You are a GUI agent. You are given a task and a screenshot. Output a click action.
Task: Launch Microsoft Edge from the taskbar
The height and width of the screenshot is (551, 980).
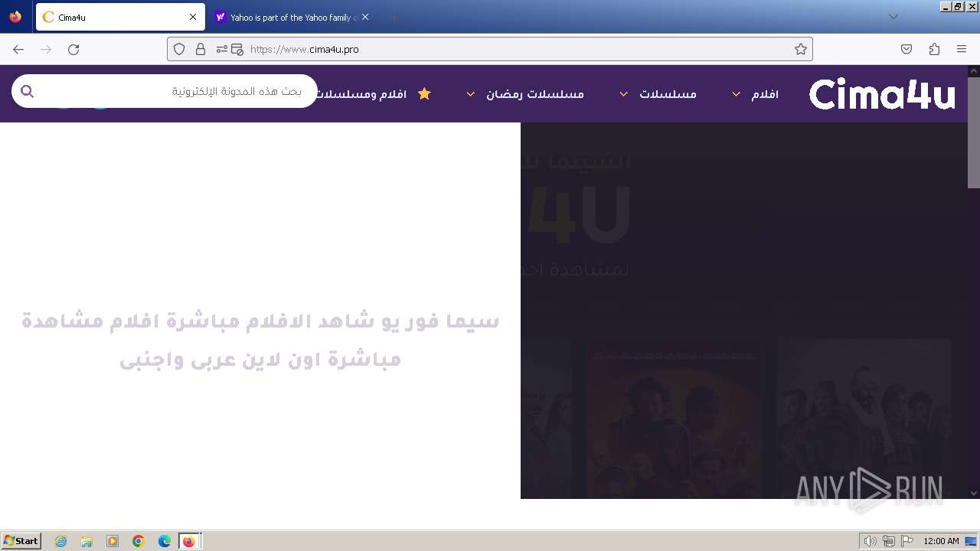point(165,541)
